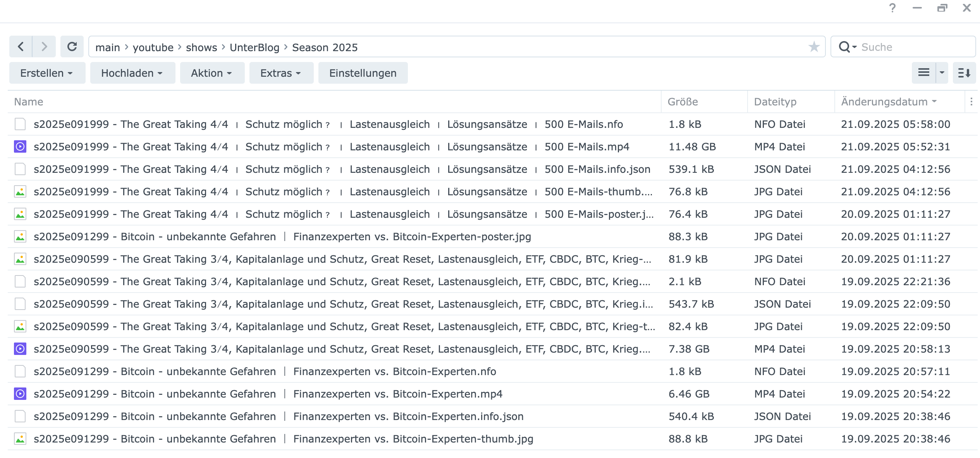This screenshot has height=458, width=980.
Task: Expand the view mode dropdown arrow
Action: click(942, 73)
